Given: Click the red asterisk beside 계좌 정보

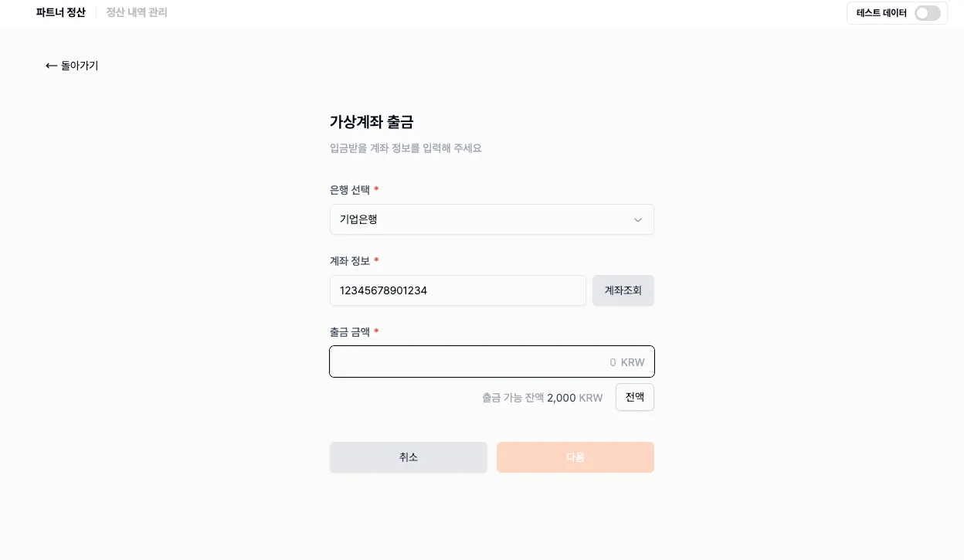Looking at the screenshot, I should coord(376,260).
